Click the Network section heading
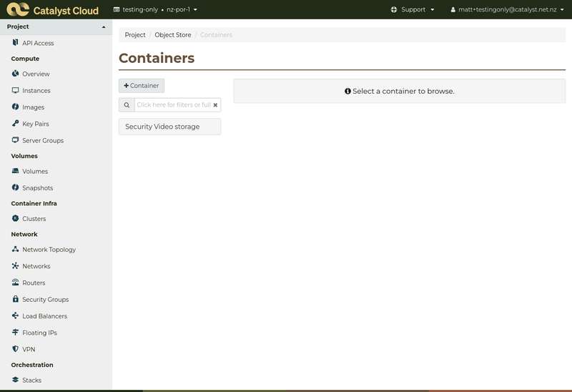This screenshot has height=392, width=572. [24, 234]
